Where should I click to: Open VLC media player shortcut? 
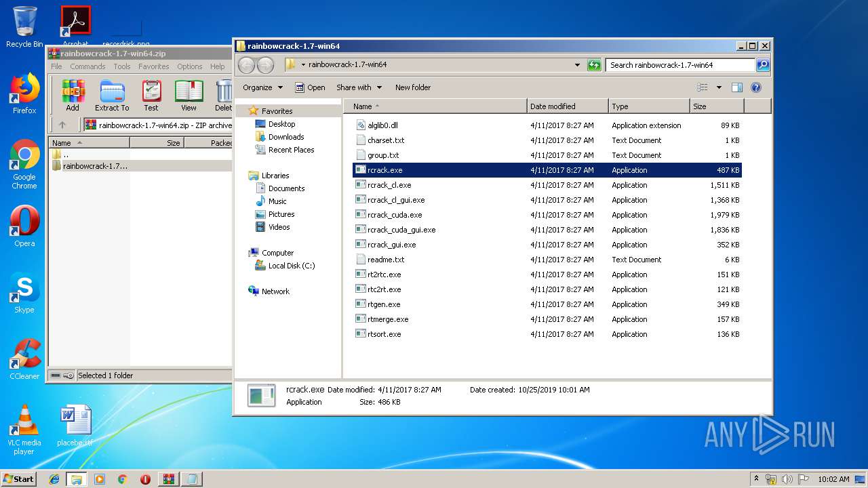[x=24, y=430]
